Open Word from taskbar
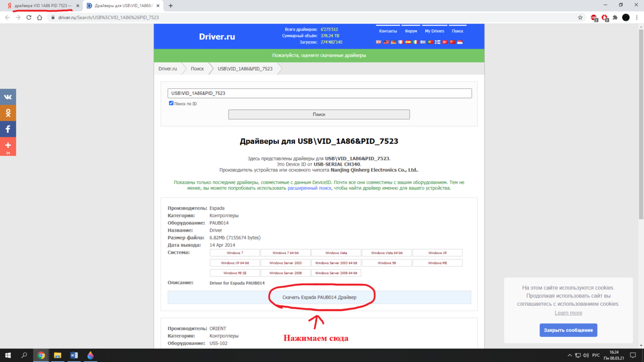Screen dimensions: 644x362 [x=74, y=355]
